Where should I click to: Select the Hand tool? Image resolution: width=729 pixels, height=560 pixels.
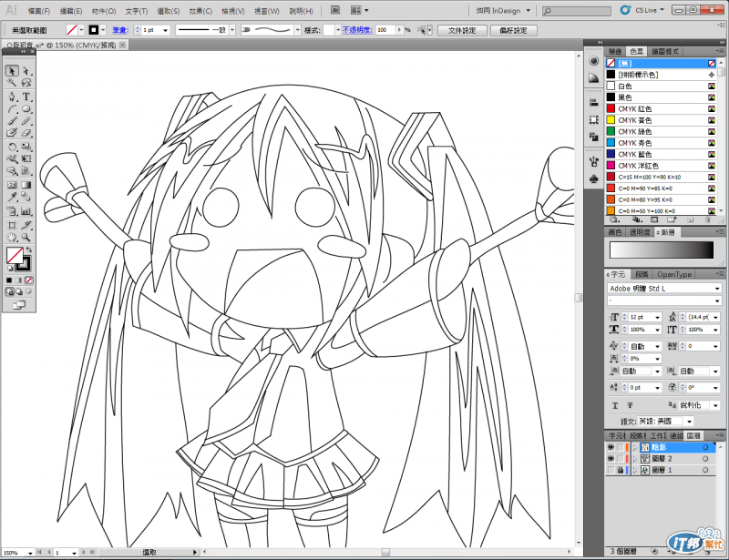tap(12, 238)
